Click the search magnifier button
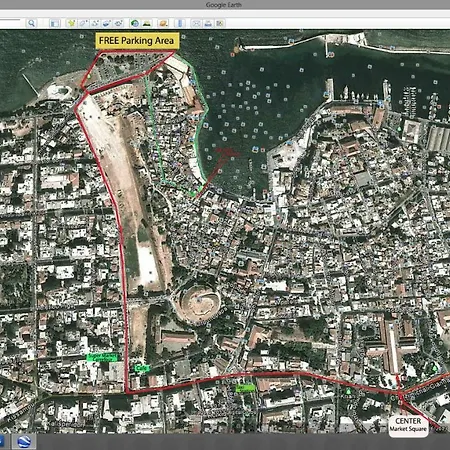Viewport: 450px width, 450px height. [31, 23]
